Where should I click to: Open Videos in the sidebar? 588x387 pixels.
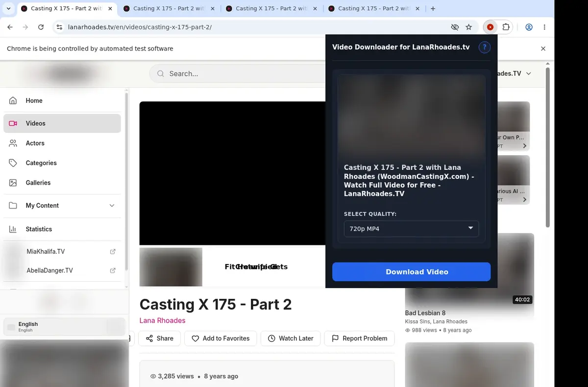[62, 123]
